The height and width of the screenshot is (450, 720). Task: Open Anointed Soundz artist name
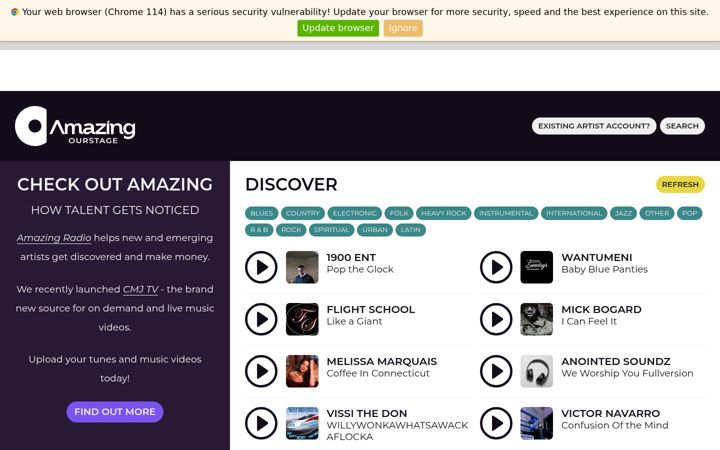pos(616,361)
